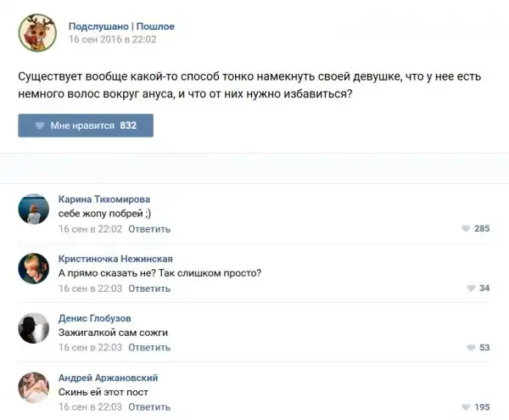Reply to Кристиночка Нежинская's comment

tap(149, 288)
